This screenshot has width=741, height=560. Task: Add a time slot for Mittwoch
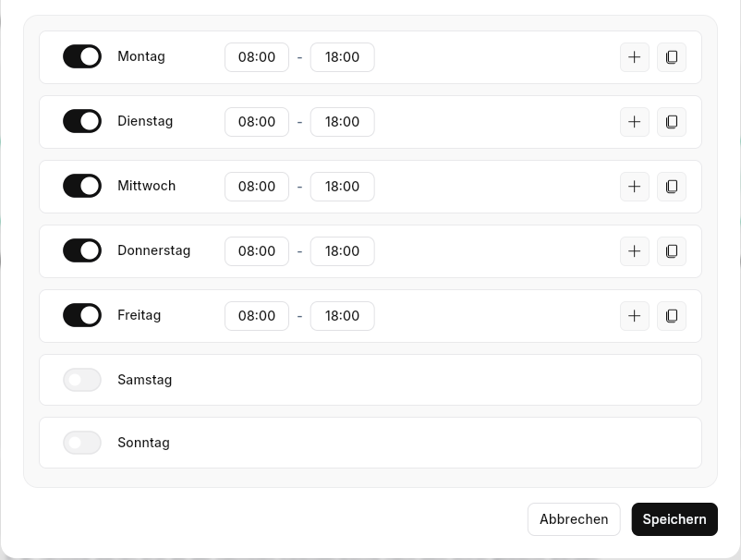point(635,187)
